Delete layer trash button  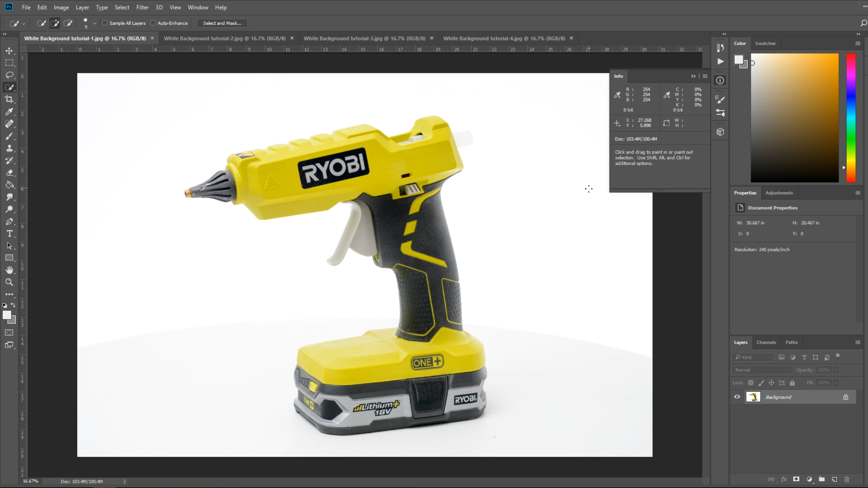tap(847, 479)
